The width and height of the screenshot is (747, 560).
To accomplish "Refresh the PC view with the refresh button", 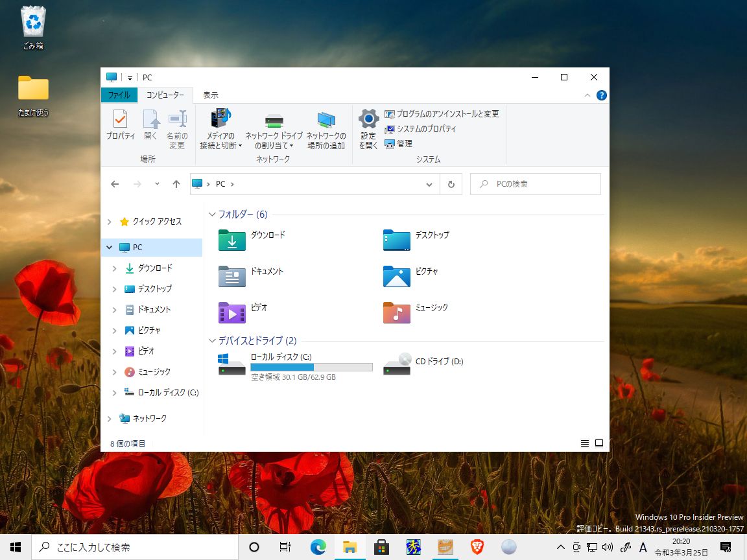I will coord(451,183).
